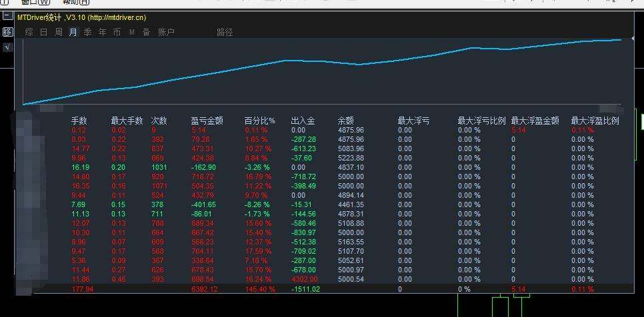Click the 百分比% column header

click(x=259, y=121)
